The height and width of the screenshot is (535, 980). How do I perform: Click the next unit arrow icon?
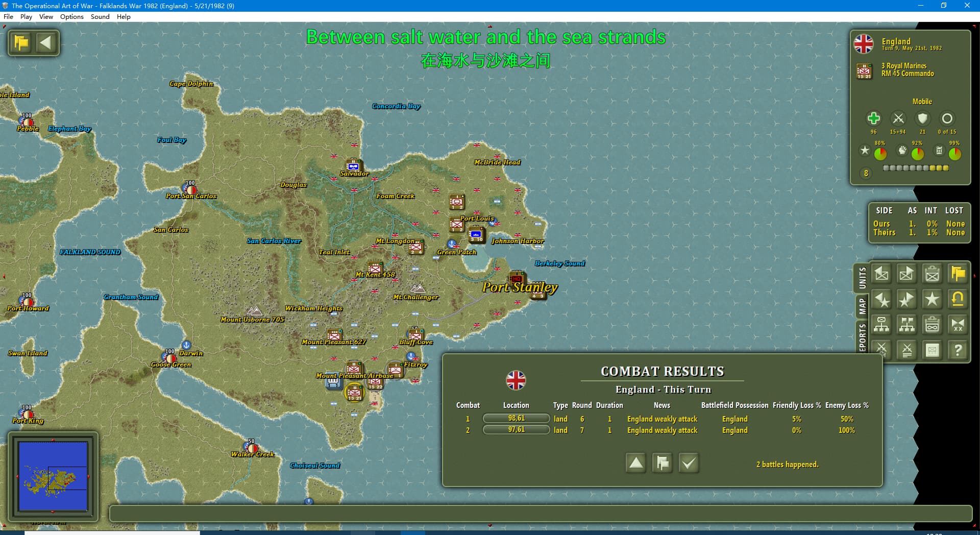coord(906,274)
